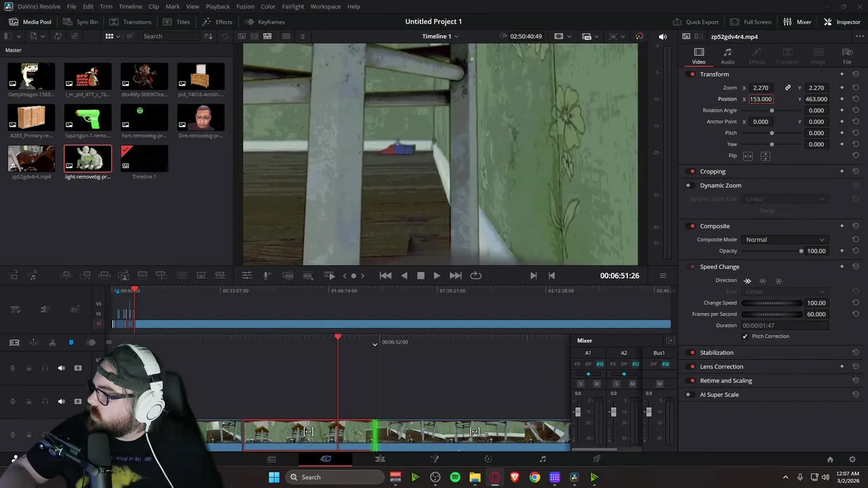This screenshot has height=488, width=868.
Task: Mute the viewer audio speaker icon
Action: [x=663, y=37]
